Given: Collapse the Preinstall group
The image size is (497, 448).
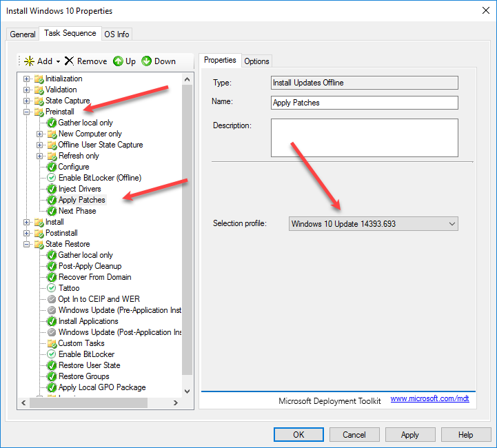Looking at the screenshot, I should point(27,112).
